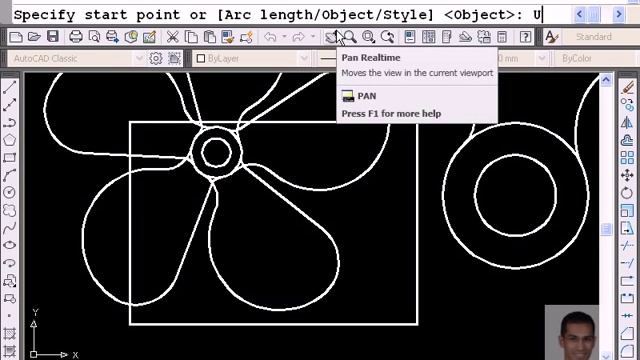Click the Workspace Settings gear icon
640x360 pixels.
pos(156,58)
